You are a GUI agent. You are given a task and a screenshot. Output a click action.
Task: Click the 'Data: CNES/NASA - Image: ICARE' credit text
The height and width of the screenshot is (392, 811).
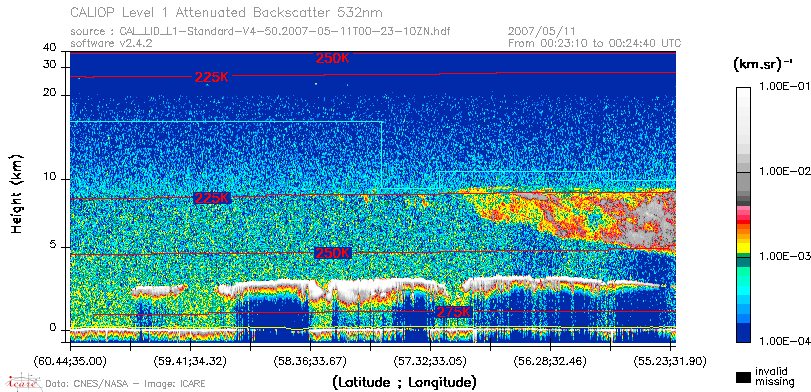(x=125, y=384)
